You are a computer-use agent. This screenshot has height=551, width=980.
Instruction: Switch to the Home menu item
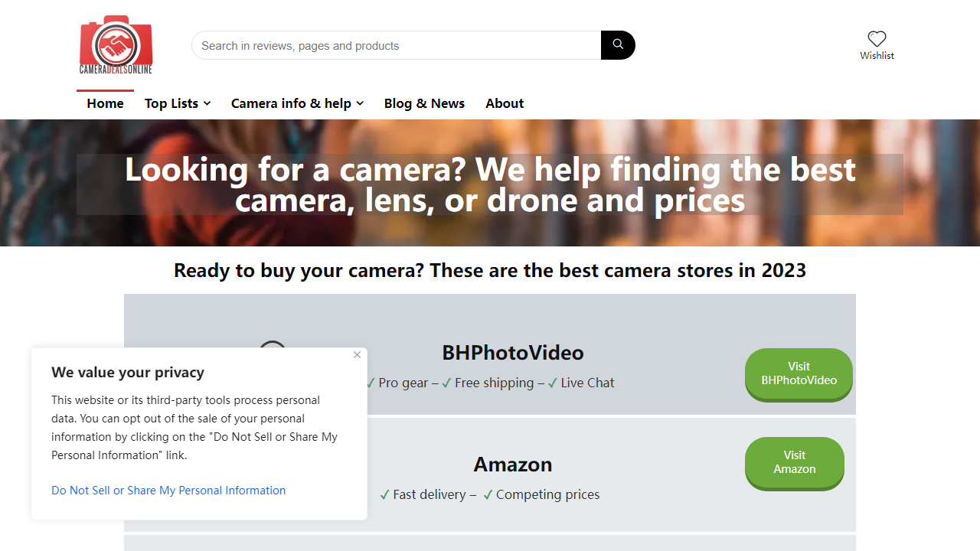[105, 103]
